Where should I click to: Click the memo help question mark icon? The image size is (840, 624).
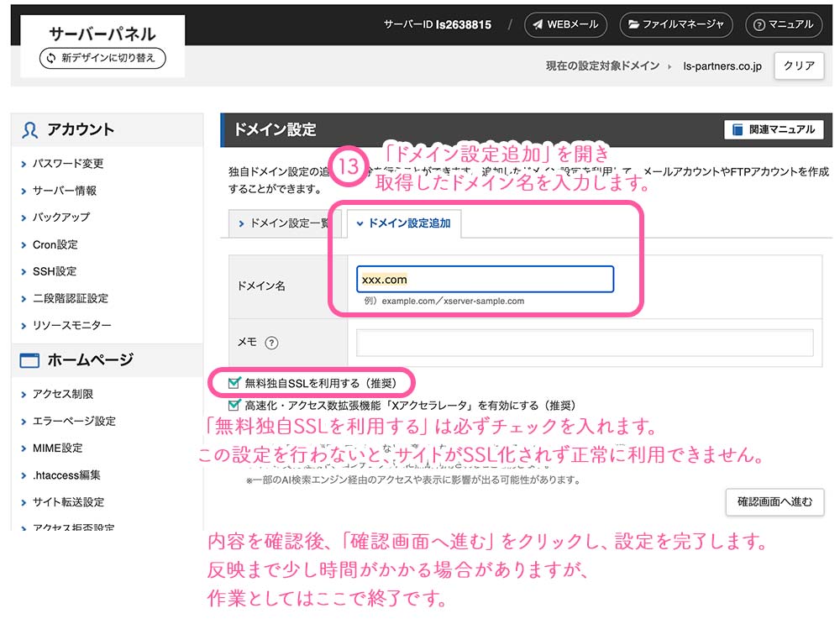(271, 343)
